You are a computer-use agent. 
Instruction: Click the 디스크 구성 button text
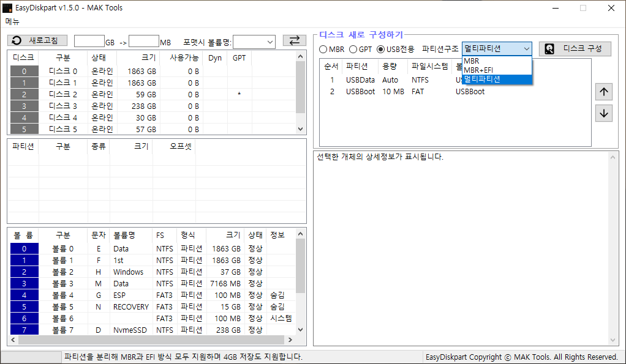click(583, 49)
